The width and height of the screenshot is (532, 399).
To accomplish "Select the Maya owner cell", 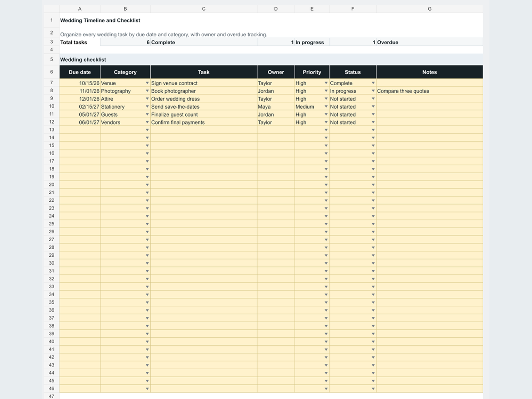I will pyautogui.click(x=276, y=107).
